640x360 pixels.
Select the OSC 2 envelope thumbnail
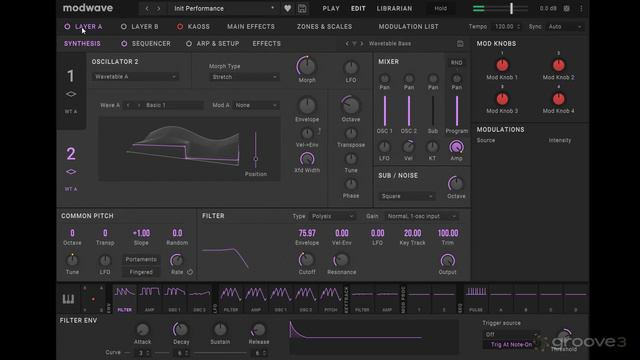[200, 299]
